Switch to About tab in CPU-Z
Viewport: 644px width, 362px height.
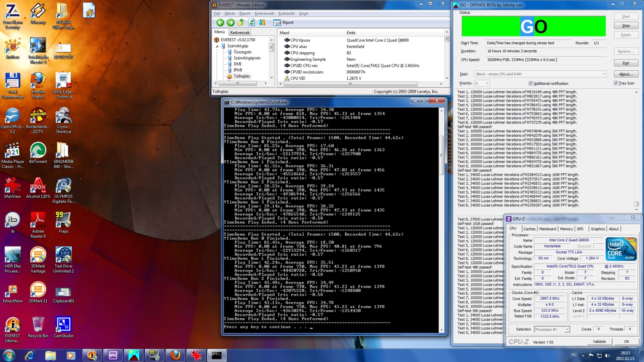pyautogui.click(x=614, y=229)
